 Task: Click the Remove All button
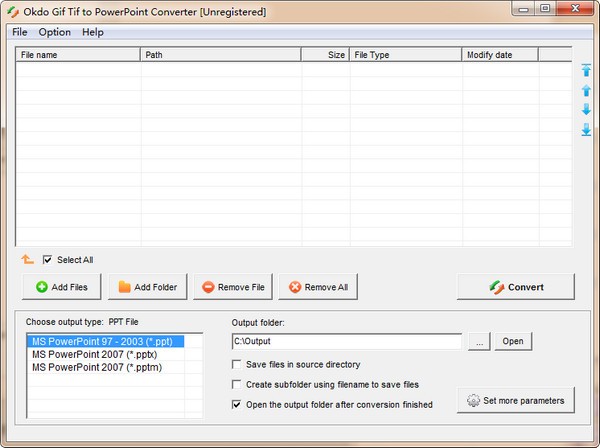click(x=318, y=287)
